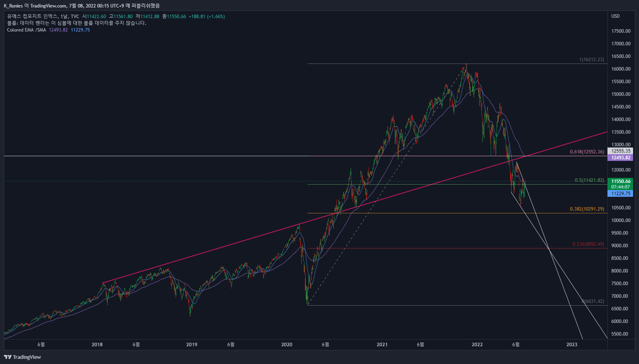Click the 12555.35 horizontal line price tag

point(621,151)
